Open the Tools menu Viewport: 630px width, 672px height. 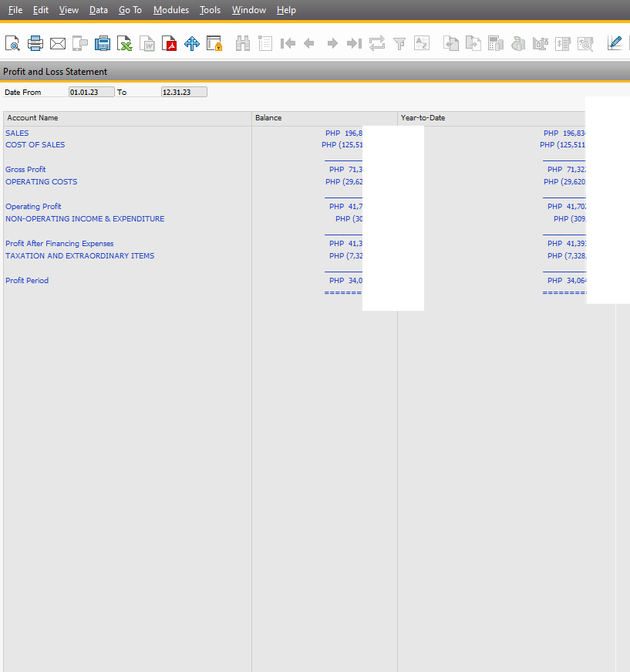210,10
